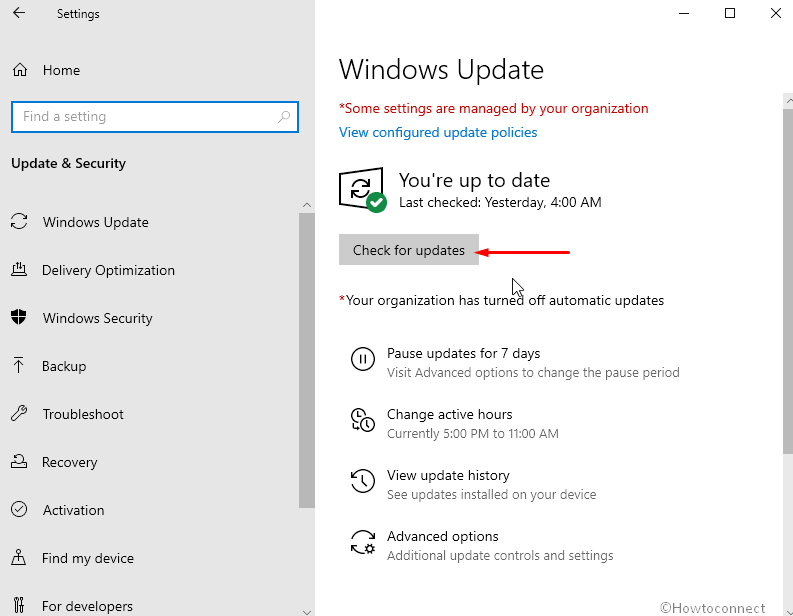Open Find my device settings

[87, 558]
